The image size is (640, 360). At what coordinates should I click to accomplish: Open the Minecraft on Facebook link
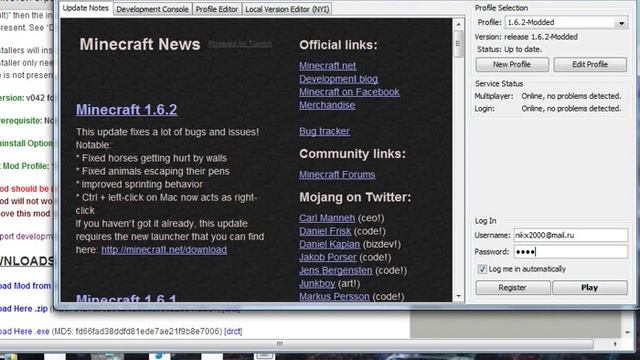[x=349, y=92]
